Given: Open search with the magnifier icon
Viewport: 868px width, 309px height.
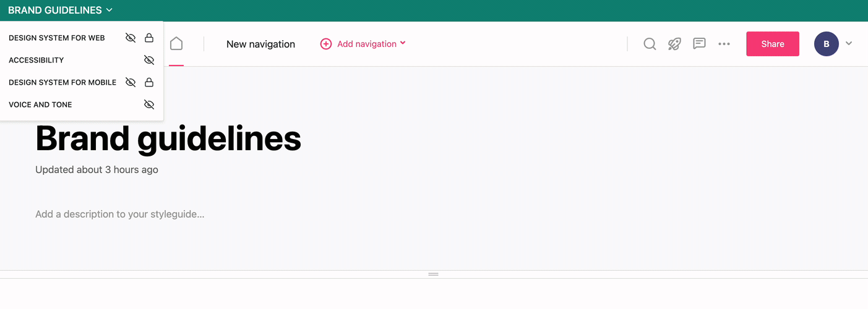Looking at the screenshot, I should [x=650, y=44].
